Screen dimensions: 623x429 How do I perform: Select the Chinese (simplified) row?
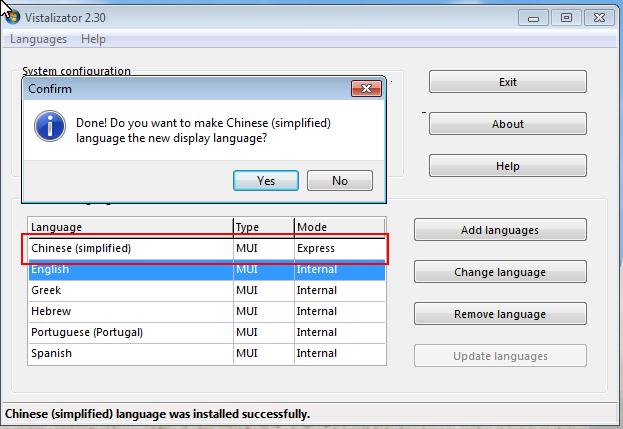207,249
